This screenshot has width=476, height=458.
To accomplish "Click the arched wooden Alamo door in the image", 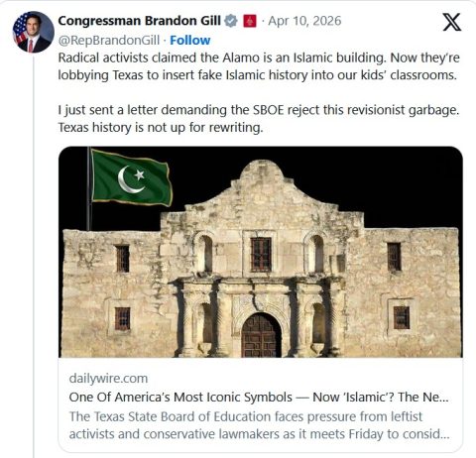I will (x=261, y=335).
